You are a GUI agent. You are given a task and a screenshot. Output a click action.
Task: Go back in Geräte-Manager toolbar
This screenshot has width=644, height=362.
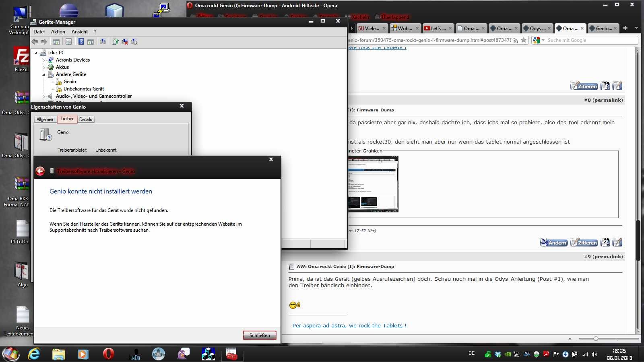tap(35, 41)
